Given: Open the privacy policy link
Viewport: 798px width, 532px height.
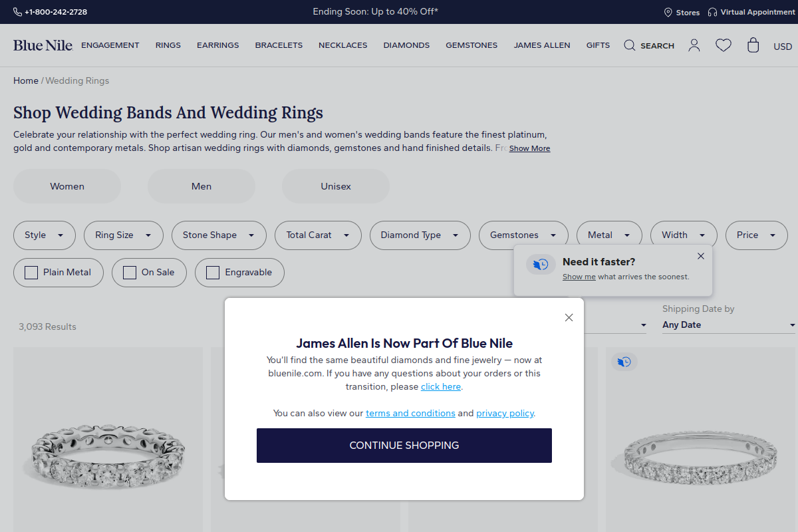Looking at the screenshot, I should click(505, 413).
